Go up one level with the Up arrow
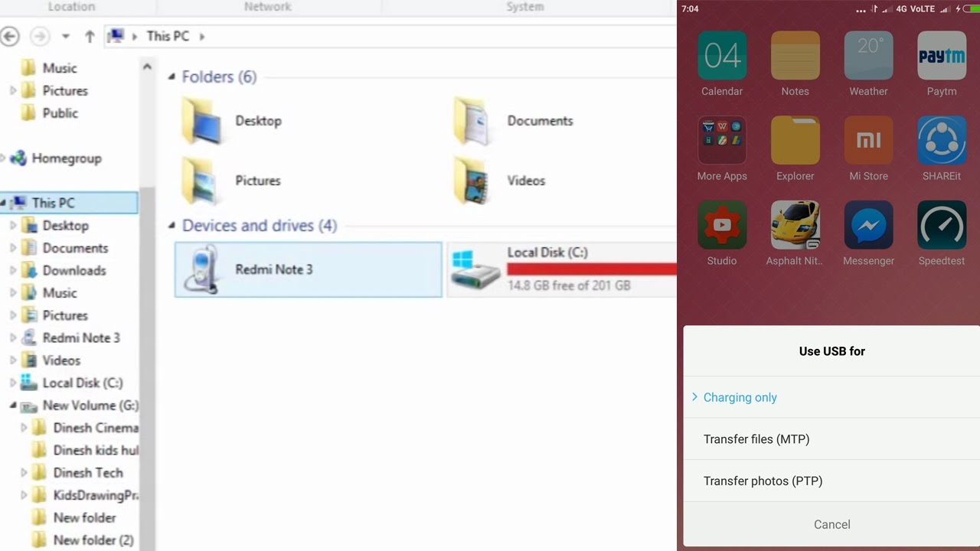Viewport: 980px width, 551px height. (x=90, y=36)
